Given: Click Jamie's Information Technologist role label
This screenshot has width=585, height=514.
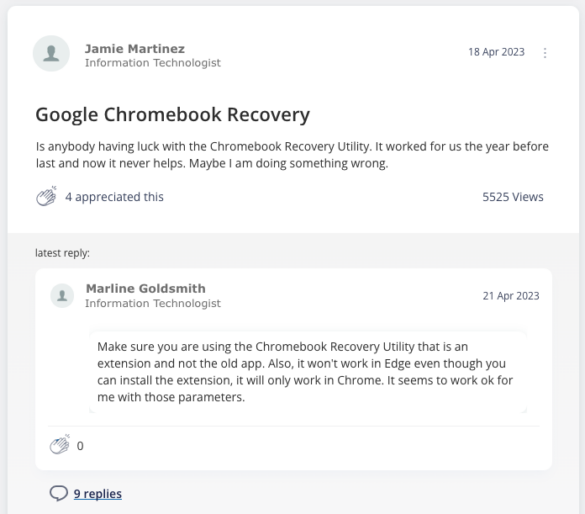Looking at the screenshot, I should (x=153, y=63).
